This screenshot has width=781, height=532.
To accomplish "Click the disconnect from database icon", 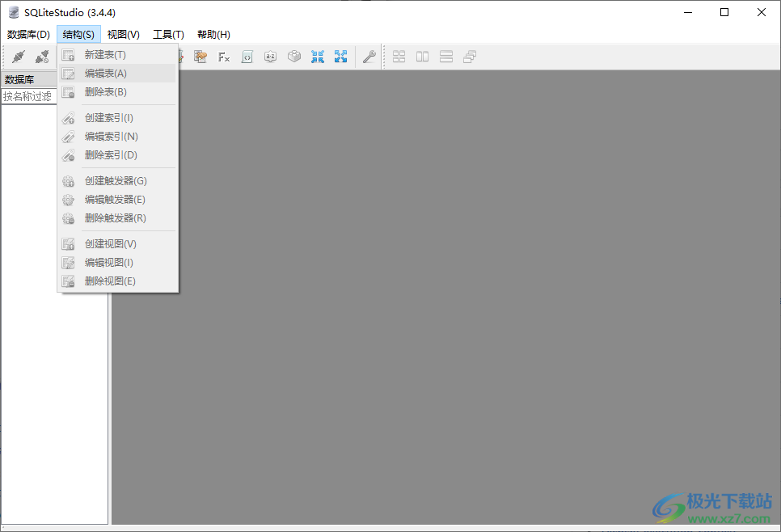I will click(42, 57).
